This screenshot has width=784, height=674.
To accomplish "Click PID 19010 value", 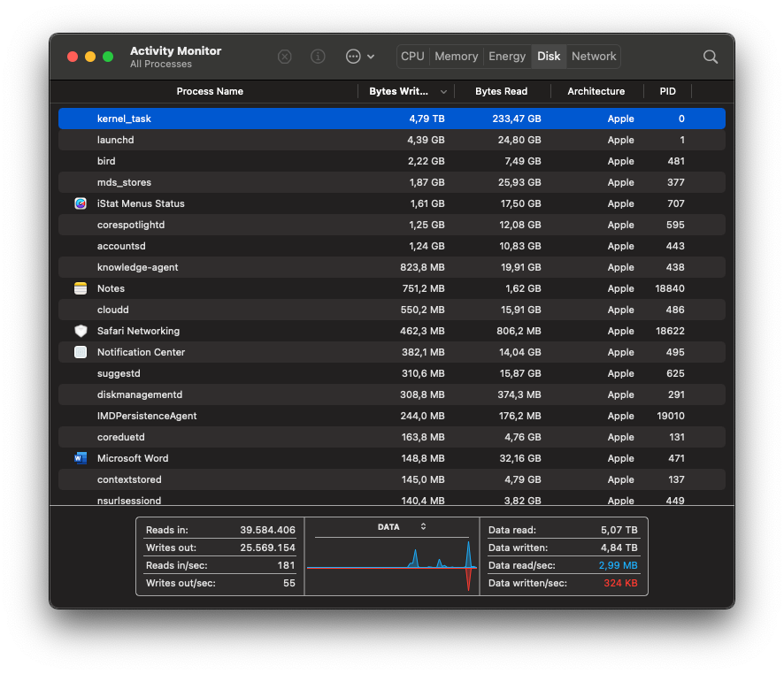I will (x=671, y=416).
